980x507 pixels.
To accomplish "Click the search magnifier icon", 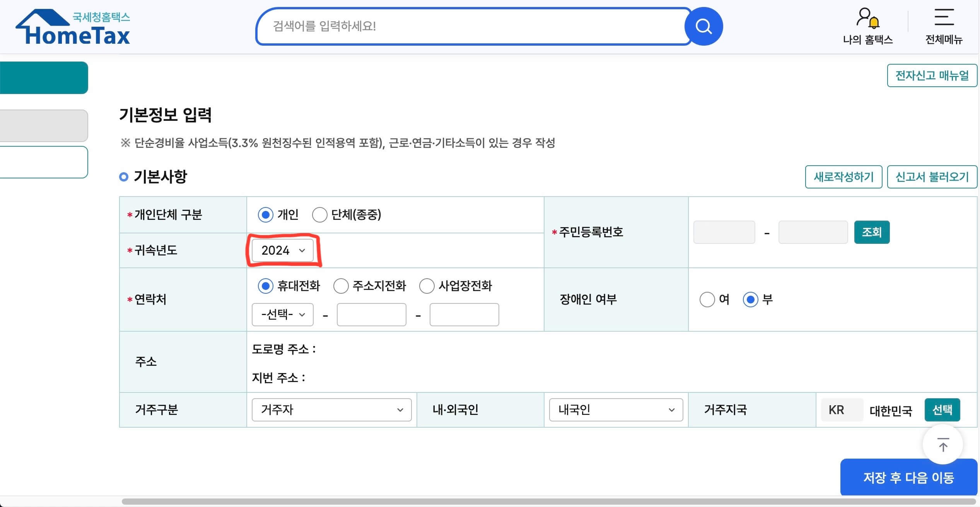I will pos(703,26).
